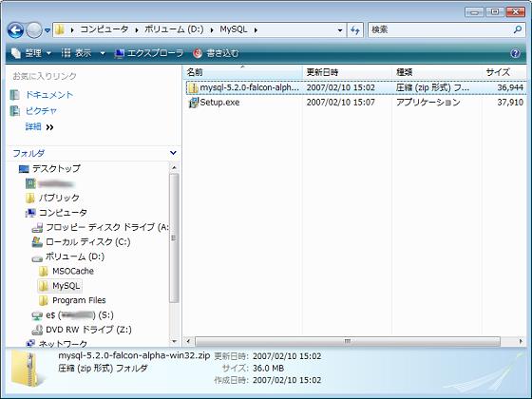Click the 作成日時 value in details pane

(287, 380)
